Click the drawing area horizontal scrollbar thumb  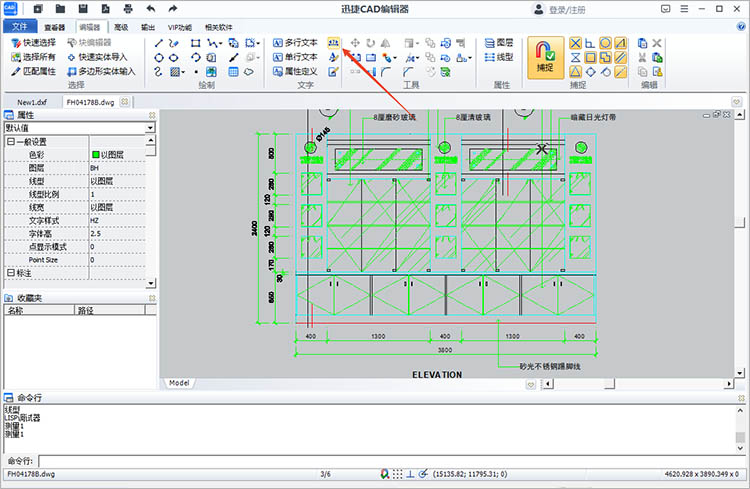[609, 384]
